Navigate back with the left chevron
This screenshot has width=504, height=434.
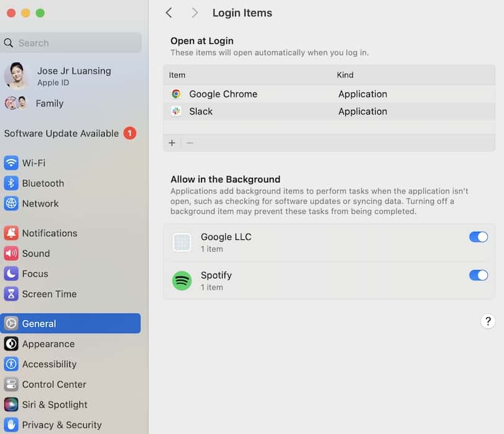click(x=169, y=13)
